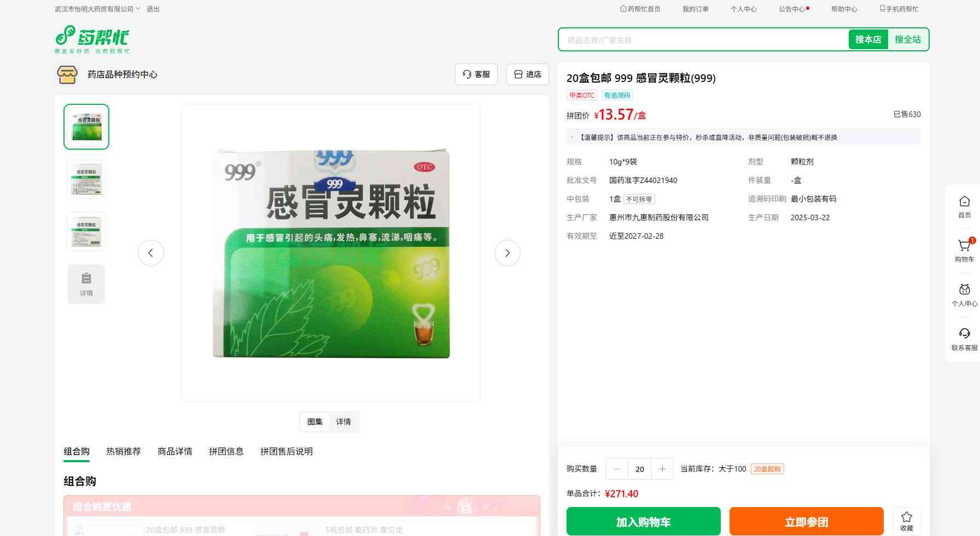Click the pharmacy store logo icon
This screenshot has width=980, height=536.
pyautogui.click(x=67, y=74)
